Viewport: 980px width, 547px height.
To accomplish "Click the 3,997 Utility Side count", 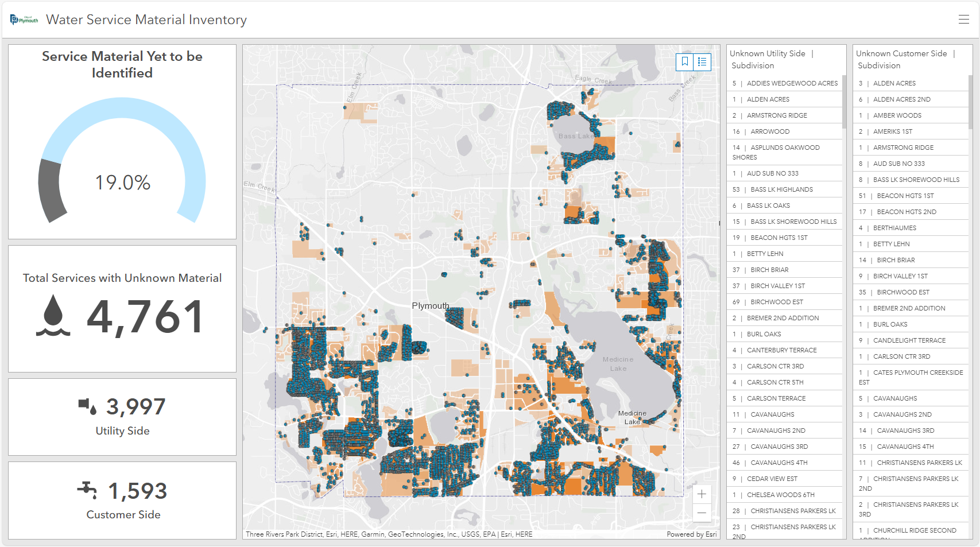I will pos(136,407).
